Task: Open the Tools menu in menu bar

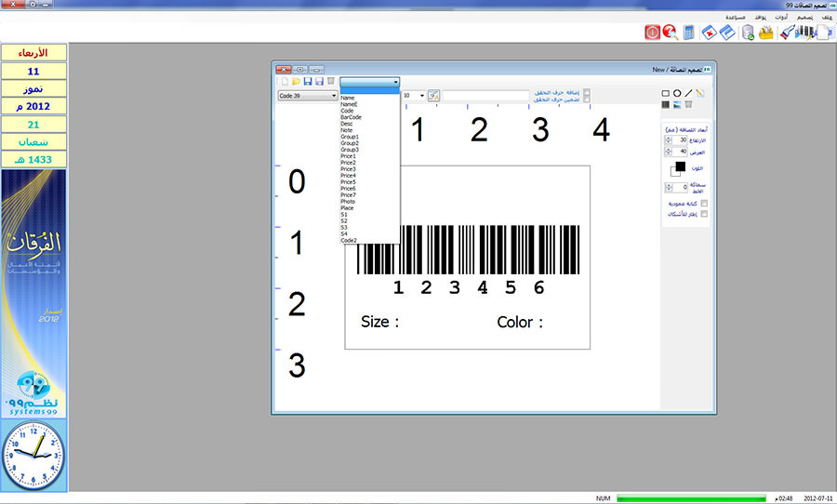Action: (781, 17)
